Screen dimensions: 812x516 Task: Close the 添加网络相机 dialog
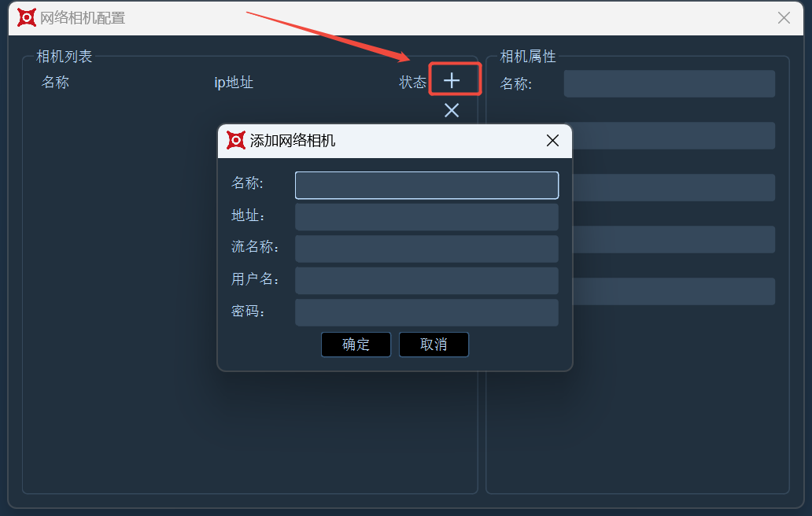tap(552, 140)
